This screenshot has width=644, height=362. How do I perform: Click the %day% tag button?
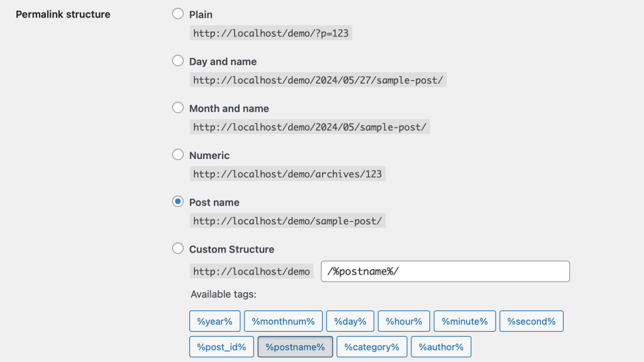[350, 321]
